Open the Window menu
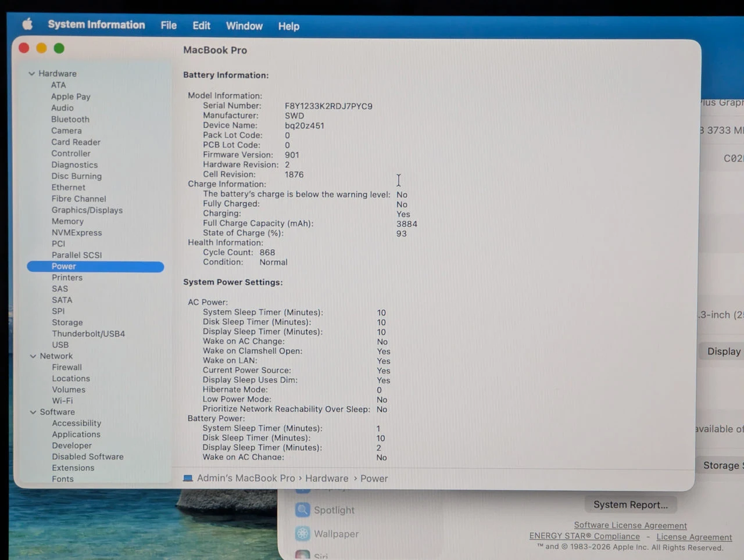This screenshot has height=560, width=744. pyautogui.click(x=244, y=26)
